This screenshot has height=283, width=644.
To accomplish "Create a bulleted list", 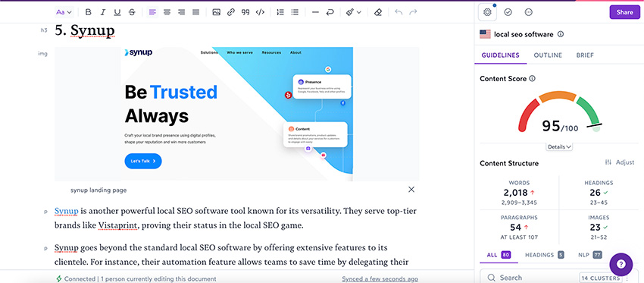I will coord(295,12).
